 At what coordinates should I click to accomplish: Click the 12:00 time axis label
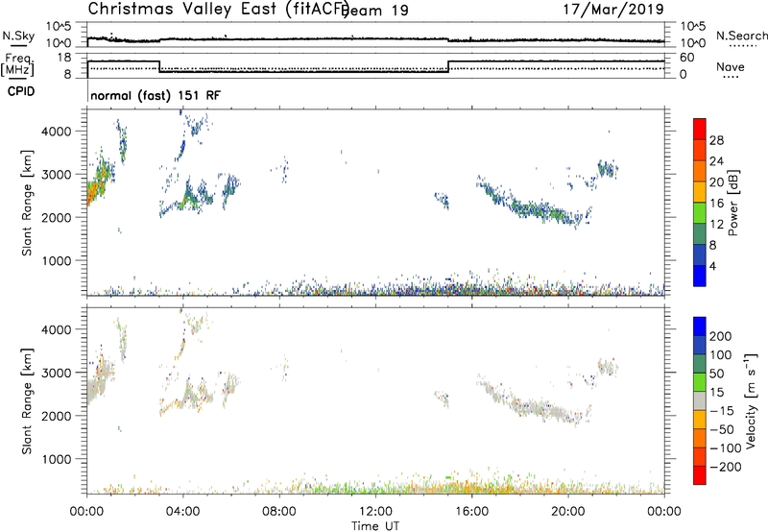coord(375,512)
